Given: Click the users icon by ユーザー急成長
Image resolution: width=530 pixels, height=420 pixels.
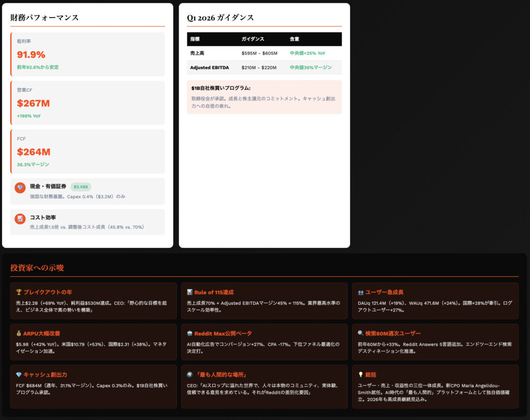Looking at the screenshot, I should click(x=360, y=292).
